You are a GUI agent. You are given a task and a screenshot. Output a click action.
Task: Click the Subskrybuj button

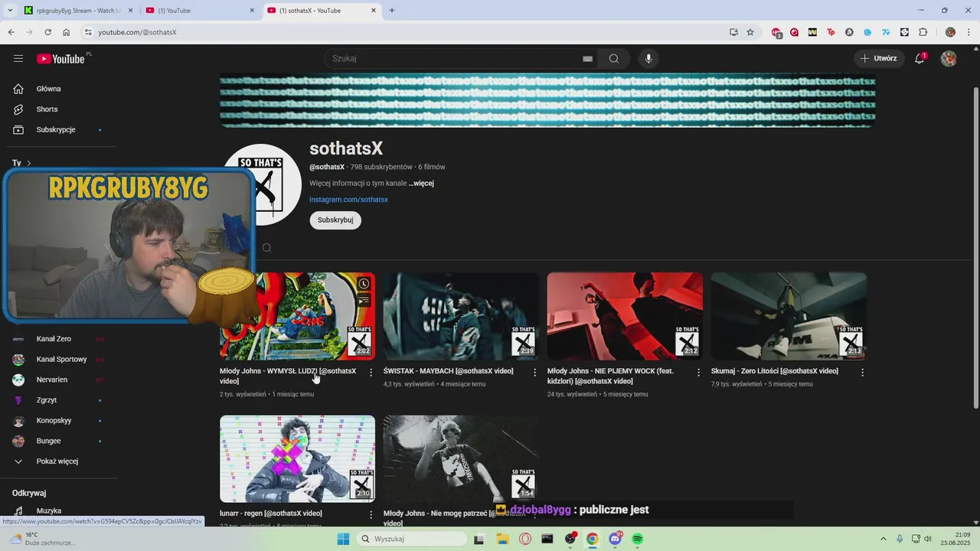(x=335, y=220)
